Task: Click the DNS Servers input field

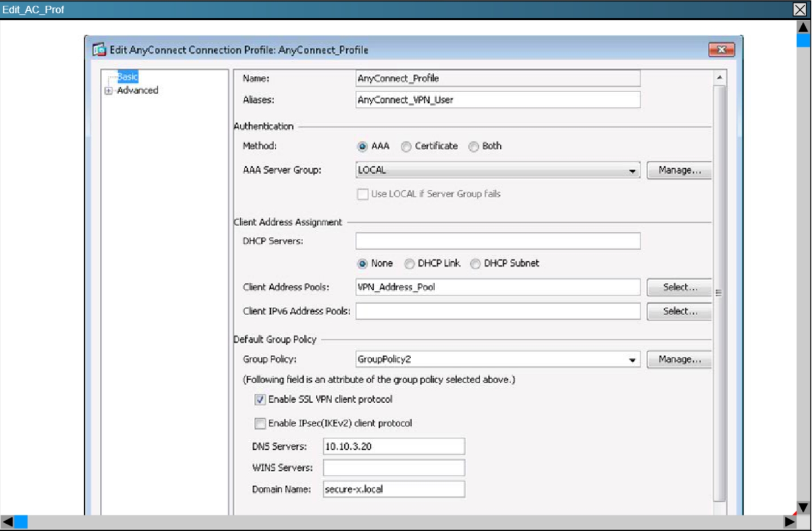Action: (394, 446)
